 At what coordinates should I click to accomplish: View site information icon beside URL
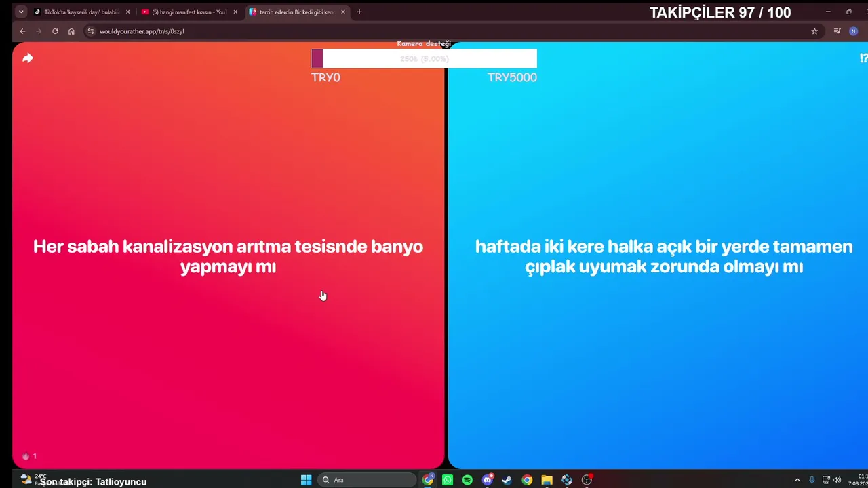point(91,31)
